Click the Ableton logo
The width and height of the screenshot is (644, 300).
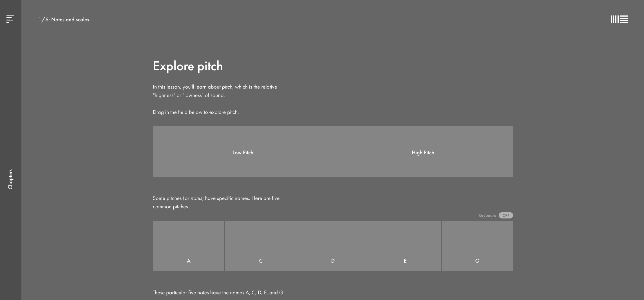(619, 19)
